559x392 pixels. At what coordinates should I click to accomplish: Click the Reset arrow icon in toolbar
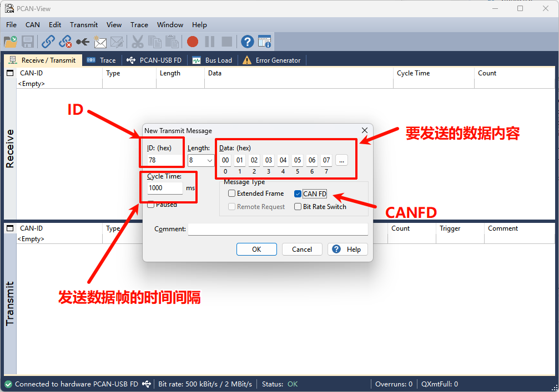pyautogui.click(x=83, y=42)
